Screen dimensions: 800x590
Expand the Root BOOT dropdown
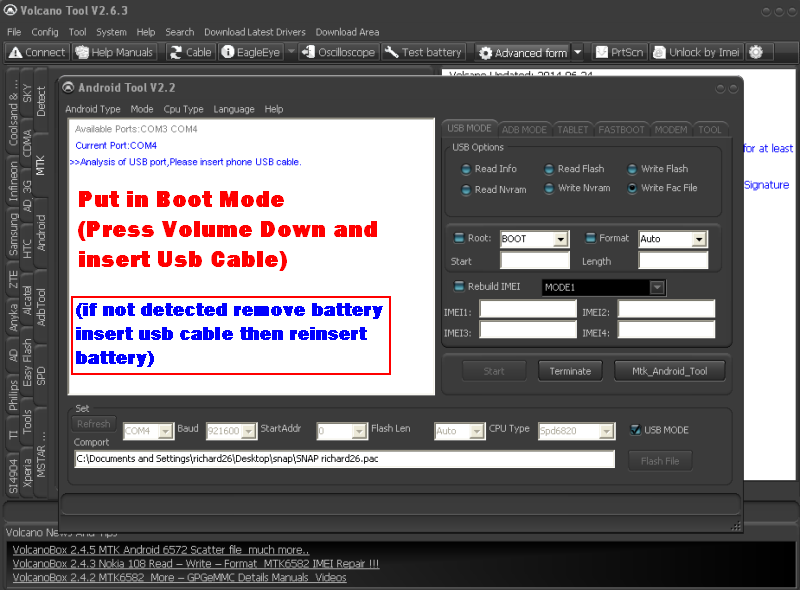pos(560,239)
